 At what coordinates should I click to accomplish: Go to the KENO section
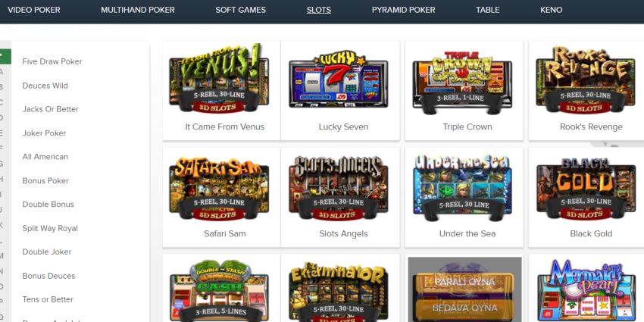click(551, 10)
